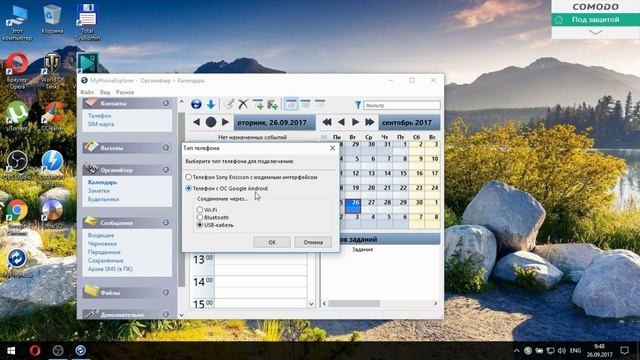Choose the Bluetooth connection radio button
The height and width of the screenshot is (360, 640).
(200, 218)
